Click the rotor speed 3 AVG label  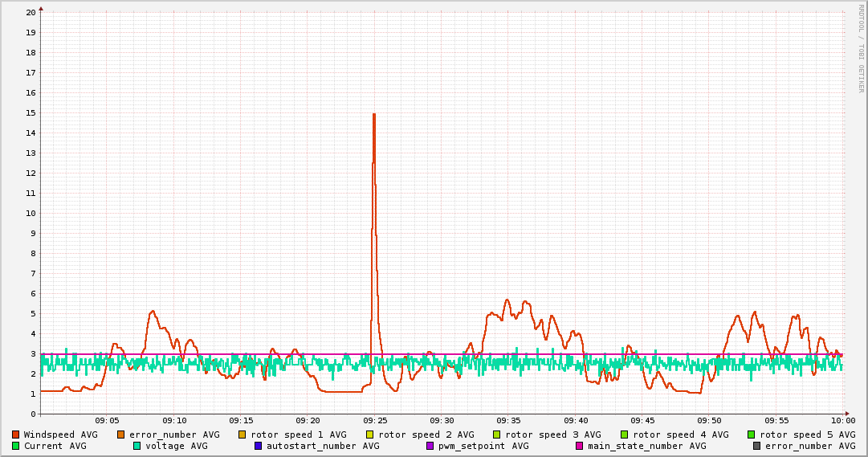553,435
